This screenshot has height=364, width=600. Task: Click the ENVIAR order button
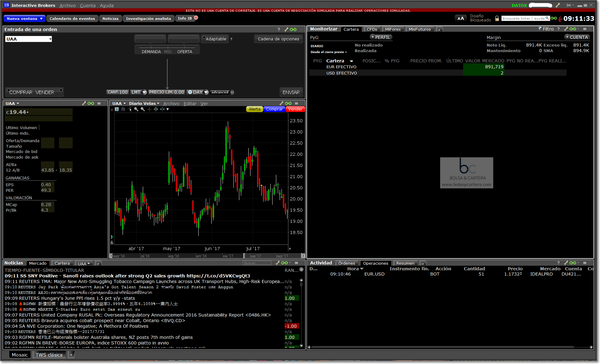tap(291, 92)
